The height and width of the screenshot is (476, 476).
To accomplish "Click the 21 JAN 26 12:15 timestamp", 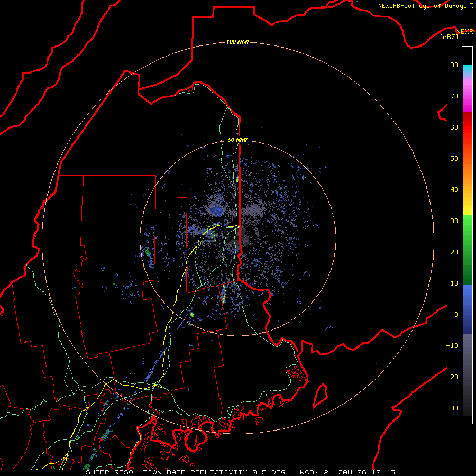I will click(360, 472).
